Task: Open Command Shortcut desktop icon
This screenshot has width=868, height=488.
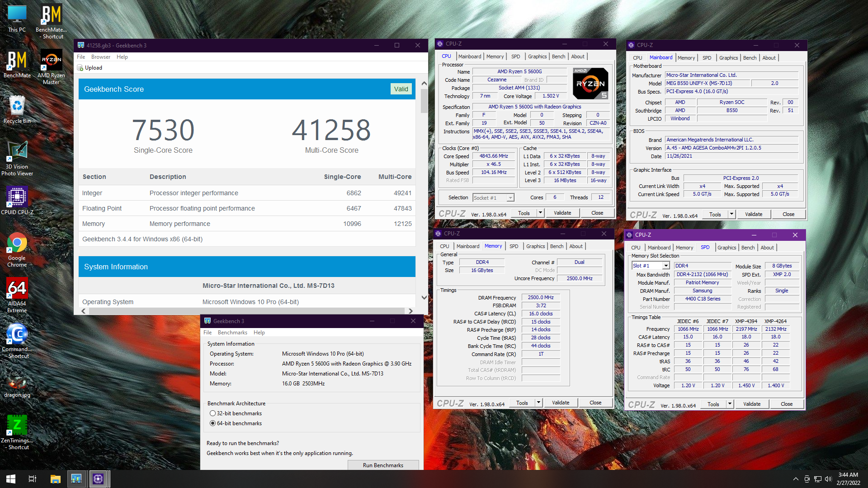Action: pyautogui.click(x=17, y=341)
